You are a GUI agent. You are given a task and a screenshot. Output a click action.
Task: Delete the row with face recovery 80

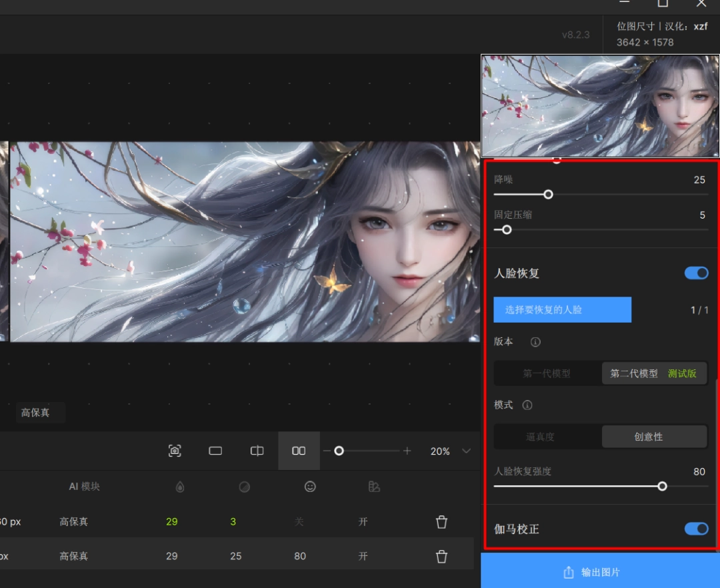click(441, 556)
